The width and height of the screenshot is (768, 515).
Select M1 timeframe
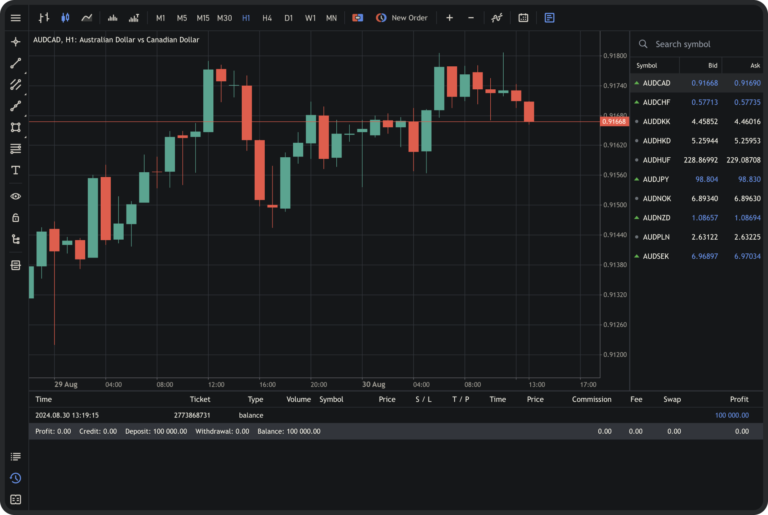tap(160, 18)
